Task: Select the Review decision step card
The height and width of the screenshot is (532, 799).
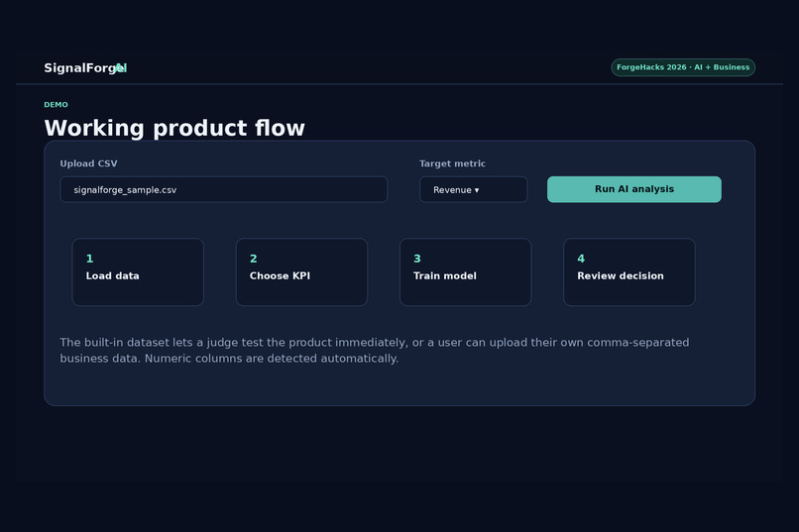Action: (x=629, y=271)
